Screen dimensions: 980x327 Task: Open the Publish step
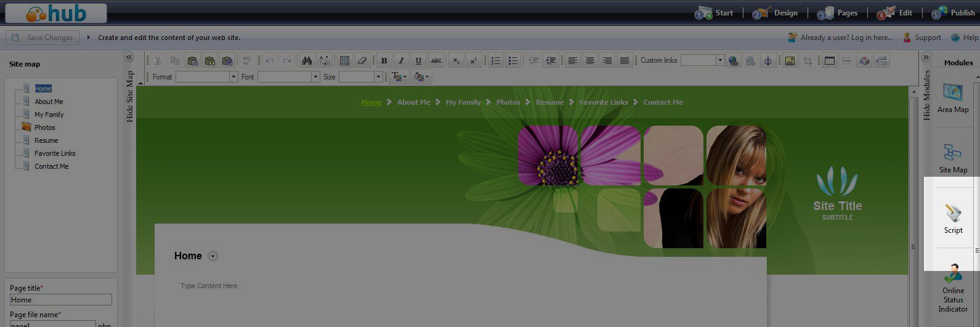click(954, 13)
